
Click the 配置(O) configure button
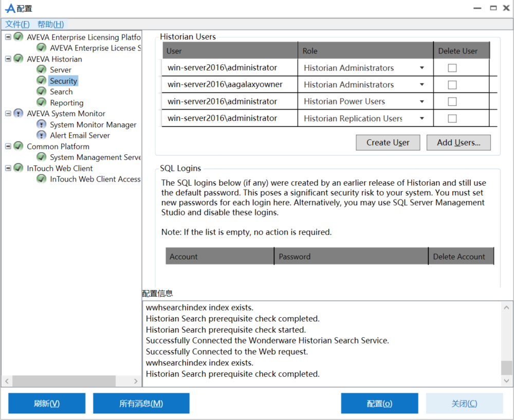click(x=379, y=404)
